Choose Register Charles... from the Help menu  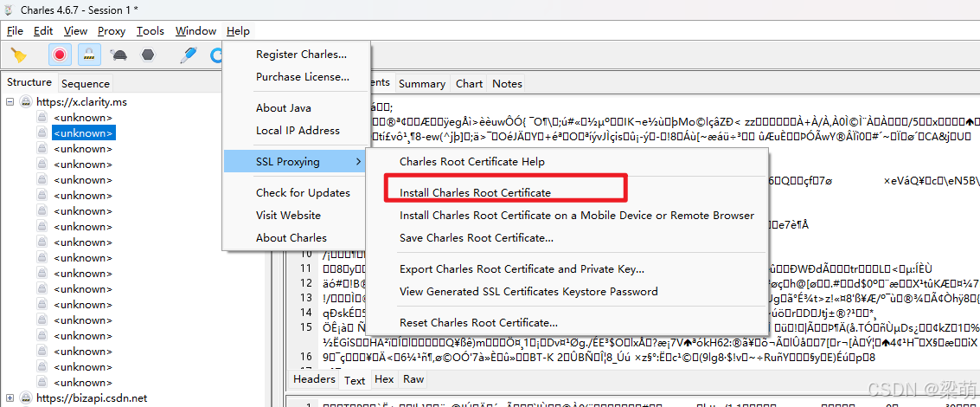coord(301,55)
